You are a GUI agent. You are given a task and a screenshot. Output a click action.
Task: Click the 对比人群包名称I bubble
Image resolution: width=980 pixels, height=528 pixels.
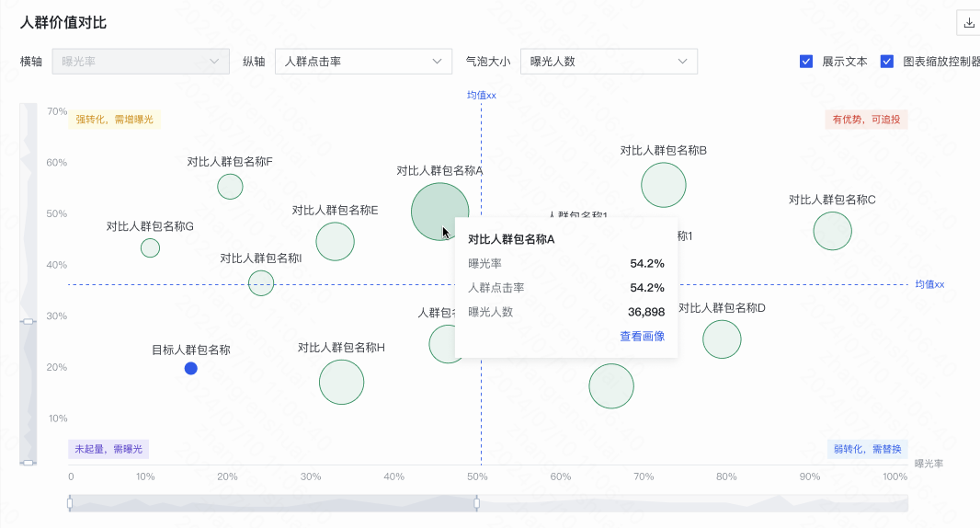[261, 283]
